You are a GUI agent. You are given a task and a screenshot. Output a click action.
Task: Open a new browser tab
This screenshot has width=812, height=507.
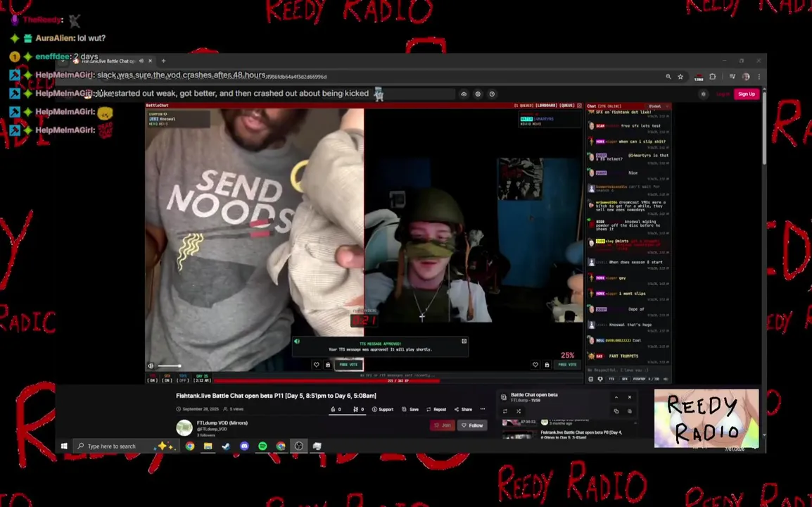click(164, 61)
